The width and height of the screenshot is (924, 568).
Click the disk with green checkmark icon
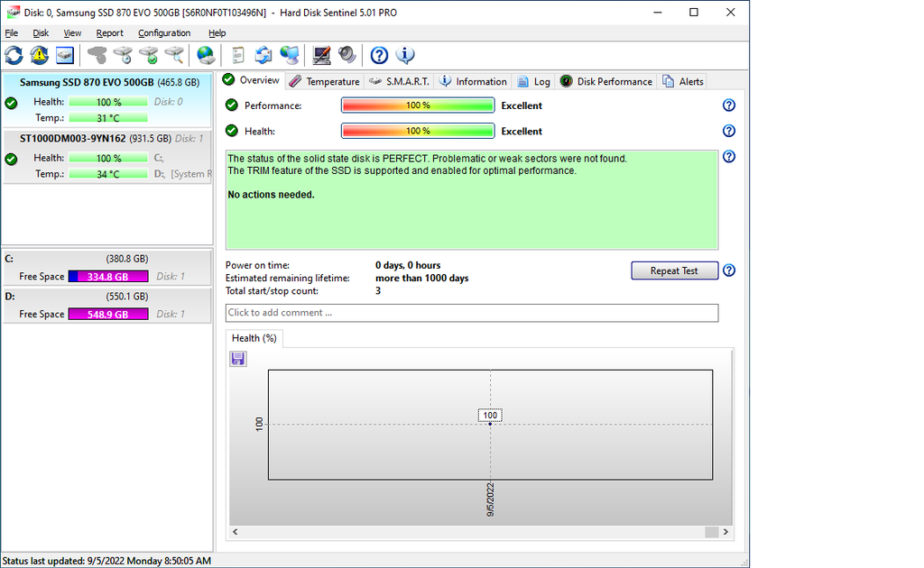click(x=149, y=55)
